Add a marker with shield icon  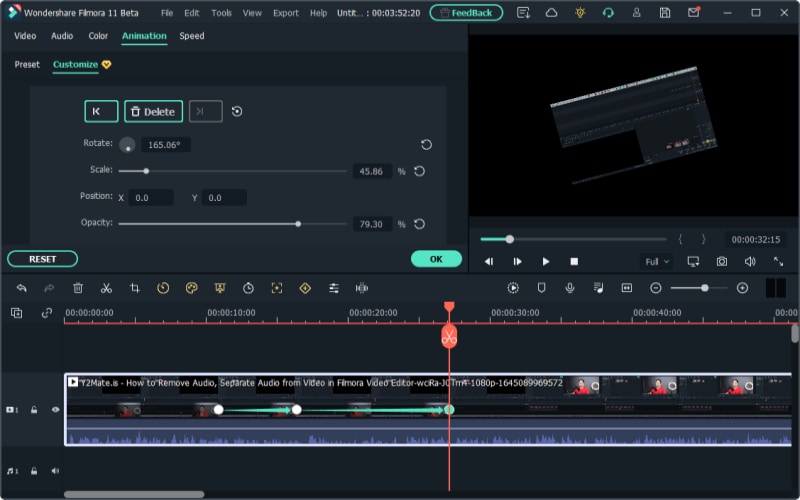coord(541,288)
